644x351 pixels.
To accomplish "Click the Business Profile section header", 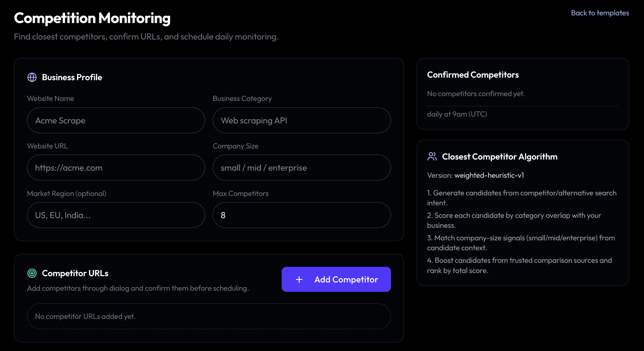I will pos(72,77).
